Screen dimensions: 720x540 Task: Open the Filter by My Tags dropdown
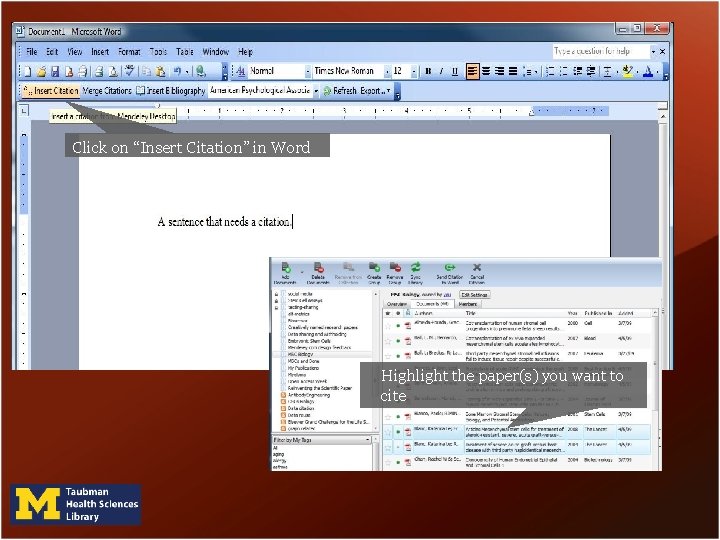pyautogui.click(x=367, y=440)
